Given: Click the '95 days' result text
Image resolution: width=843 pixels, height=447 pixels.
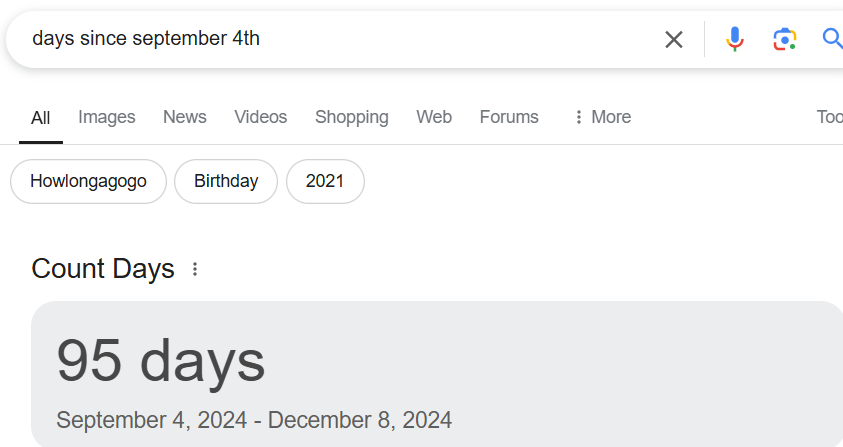Looking at the screenshot, I should [x=161, y=361].
